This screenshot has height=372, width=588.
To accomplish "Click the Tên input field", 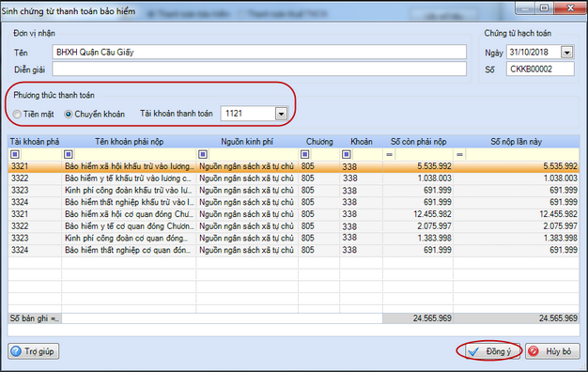I will [x=259, y=52].
